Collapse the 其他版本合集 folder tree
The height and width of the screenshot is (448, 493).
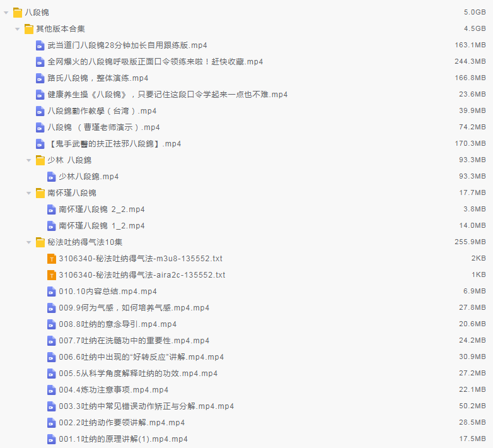18,29
